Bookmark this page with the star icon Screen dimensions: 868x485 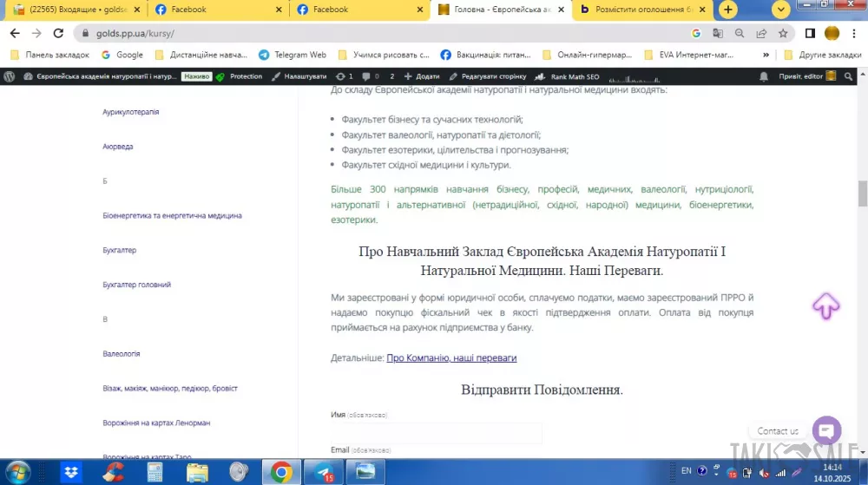point(783,33)
